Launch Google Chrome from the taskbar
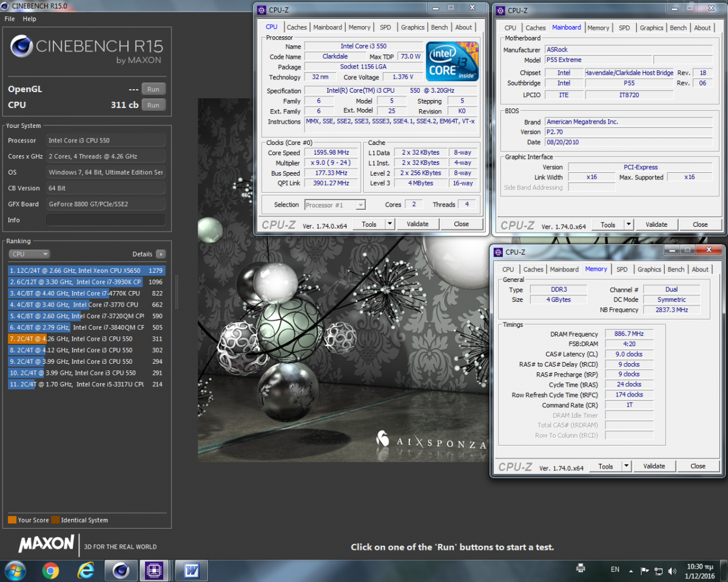This screenshot has width=728, height=582. pos(50,570)
